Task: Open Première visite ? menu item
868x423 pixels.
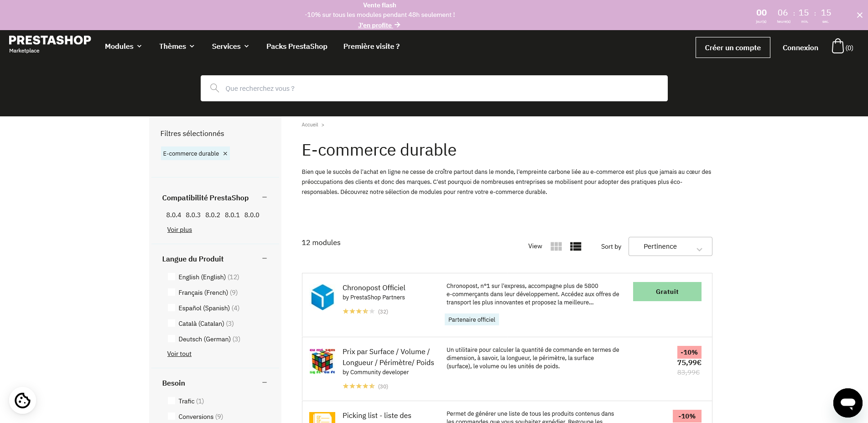Action: (371, 47)
